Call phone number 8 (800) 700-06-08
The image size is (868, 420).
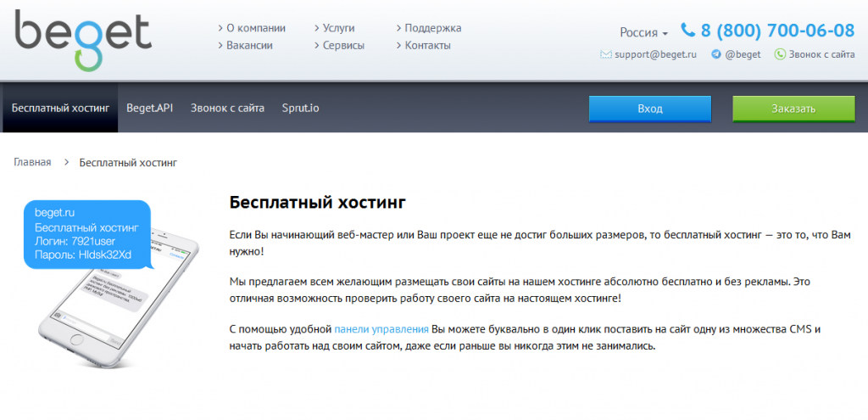pyautogui.click(x=778, y=30)
